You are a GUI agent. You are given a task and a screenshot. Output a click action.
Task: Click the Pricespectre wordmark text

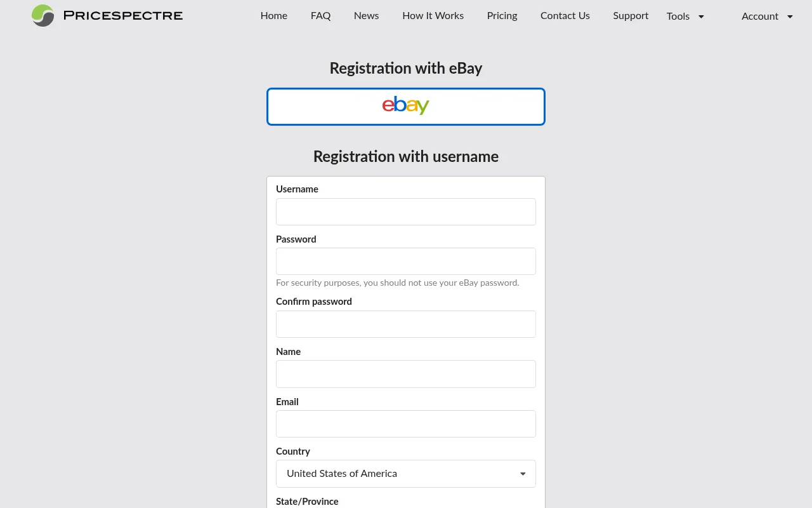[x=122, y=15]
